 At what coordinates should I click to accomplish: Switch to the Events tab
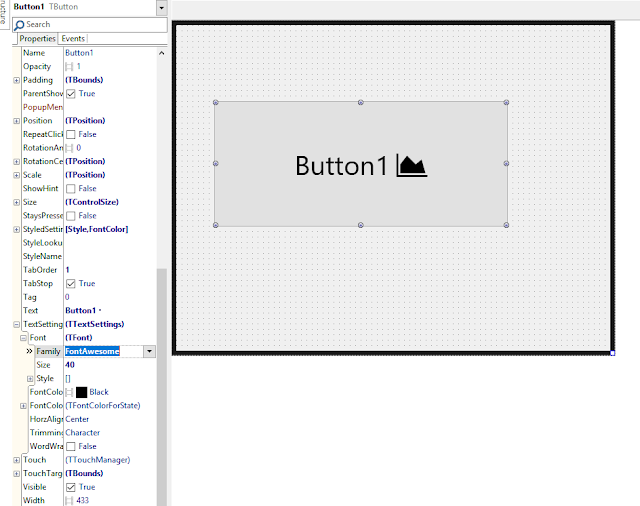[x=73, y=39]
